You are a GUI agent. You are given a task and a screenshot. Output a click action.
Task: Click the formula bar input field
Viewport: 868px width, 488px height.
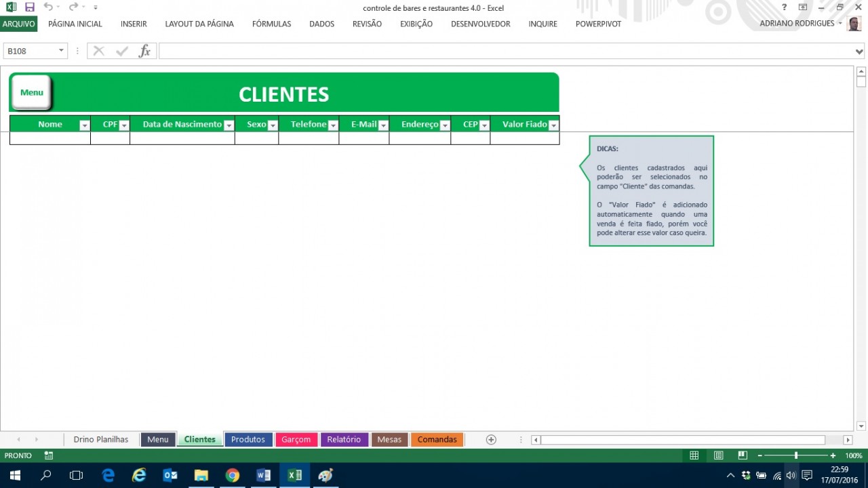point(506,51)
